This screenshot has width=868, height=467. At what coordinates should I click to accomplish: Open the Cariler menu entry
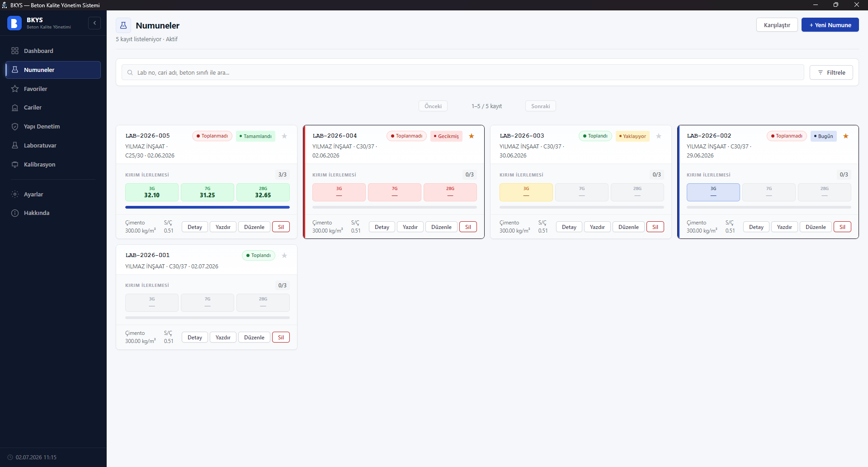(53, 107)
